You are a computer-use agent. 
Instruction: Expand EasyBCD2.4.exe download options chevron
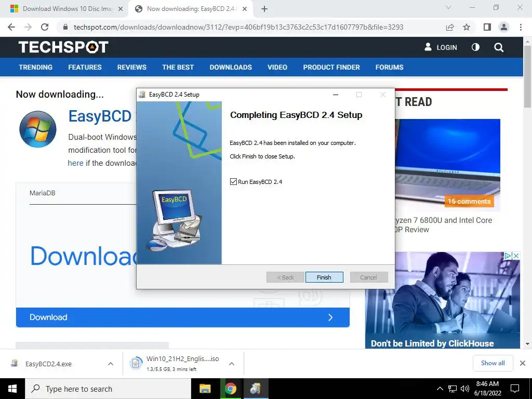click(111, 364)
